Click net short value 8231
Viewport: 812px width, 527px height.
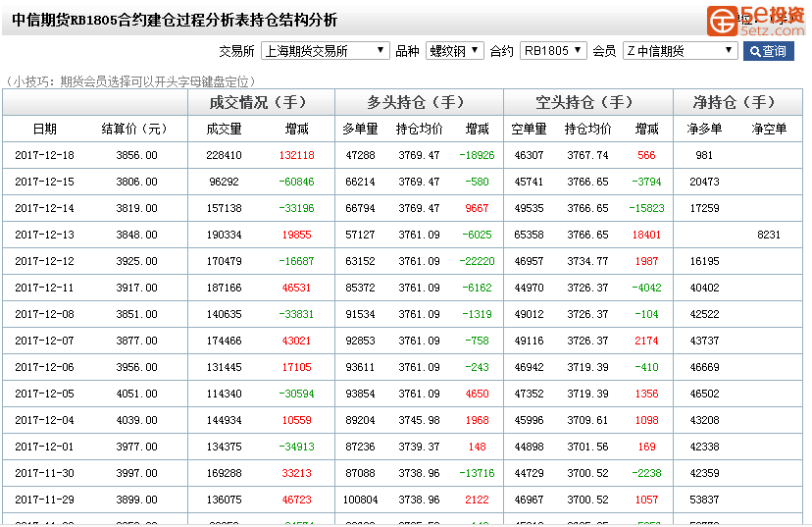pyautogui.click(x=769, y=235)
